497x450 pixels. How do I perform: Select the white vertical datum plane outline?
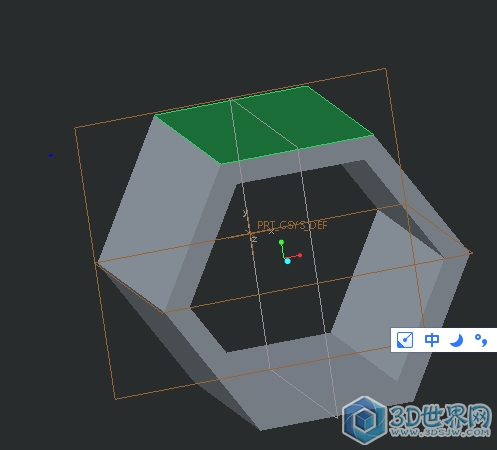coord(283,258)
